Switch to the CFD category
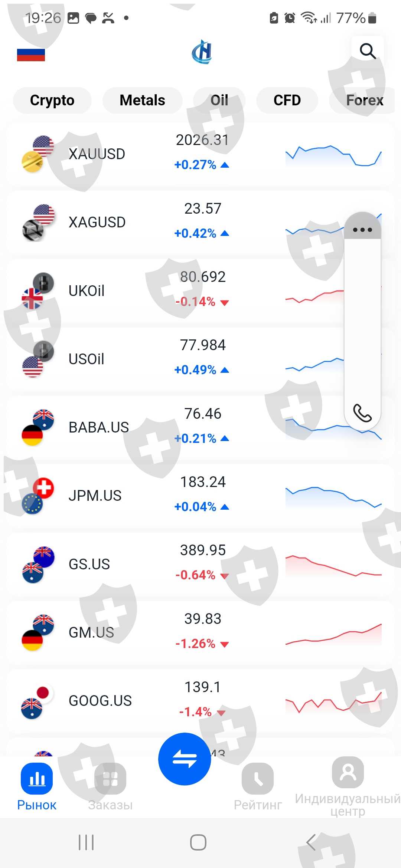401x868 pixels. (287, 100)
